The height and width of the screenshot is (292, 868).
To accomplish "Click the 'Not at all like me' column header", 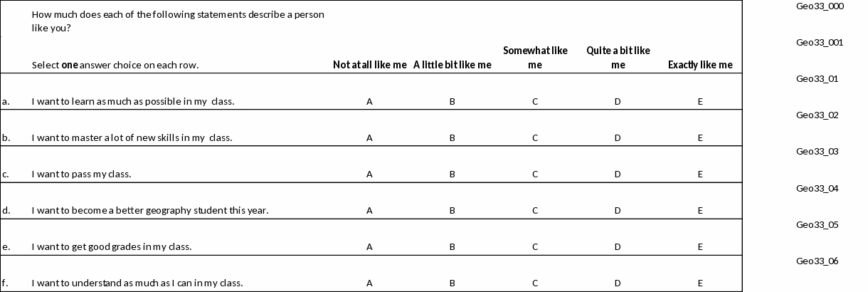I will click(369, 66).
